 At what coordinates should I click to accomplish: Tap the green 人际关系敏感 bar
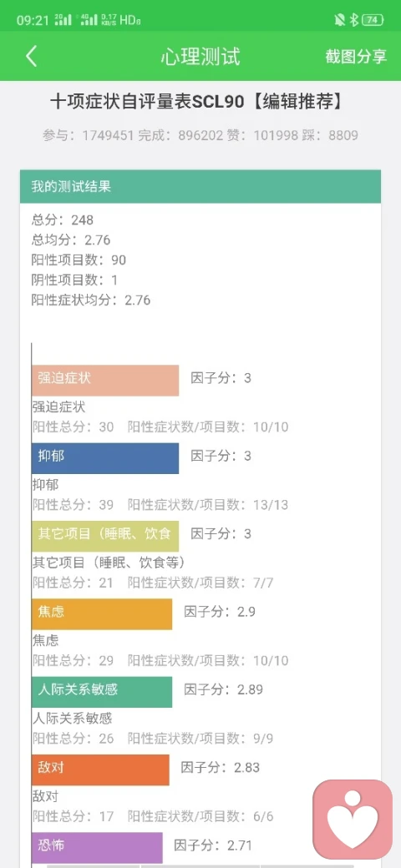[x=102, y=692]
